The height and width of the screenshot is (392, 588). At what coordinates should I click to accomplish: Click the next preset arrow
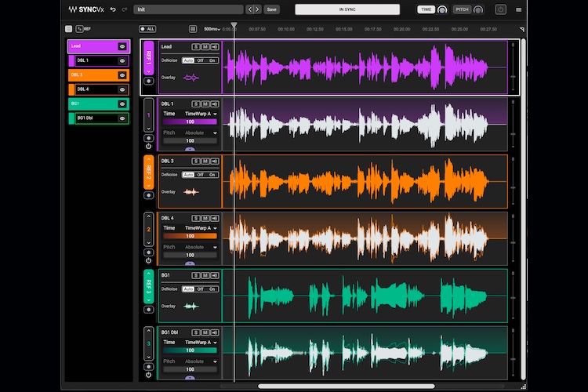[x=257, y=9]
